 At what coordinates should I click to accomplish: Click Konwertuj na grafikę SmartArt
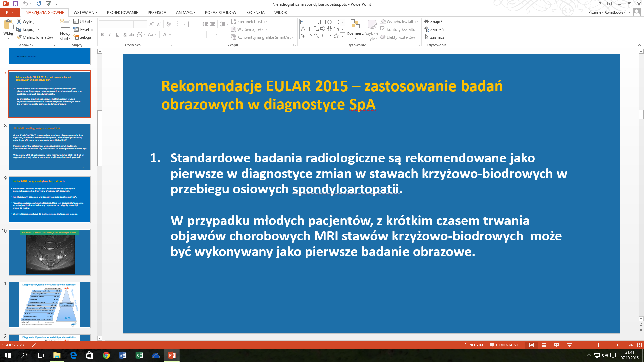[x=262, y=37]
